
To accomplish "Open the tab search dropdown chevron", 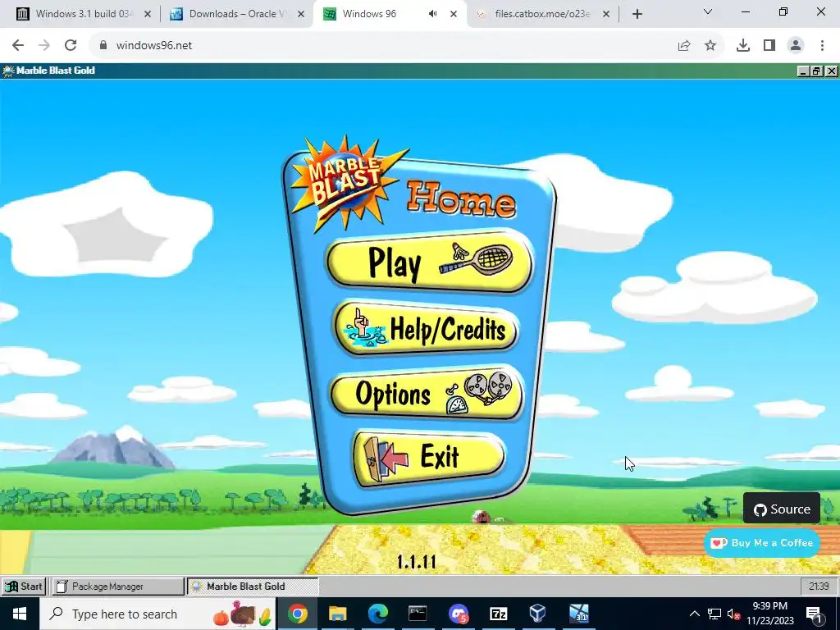I will pyautogui.click(x=707, y=11).
